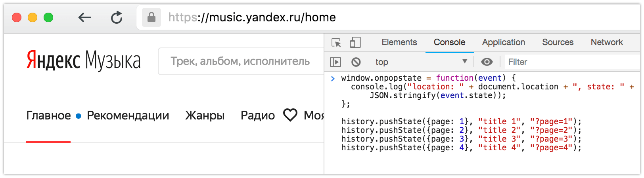The height and width of the screenshot is (178, 644).
Task: Activate the inspect element picker icon
Action: (x=336, y=42)
